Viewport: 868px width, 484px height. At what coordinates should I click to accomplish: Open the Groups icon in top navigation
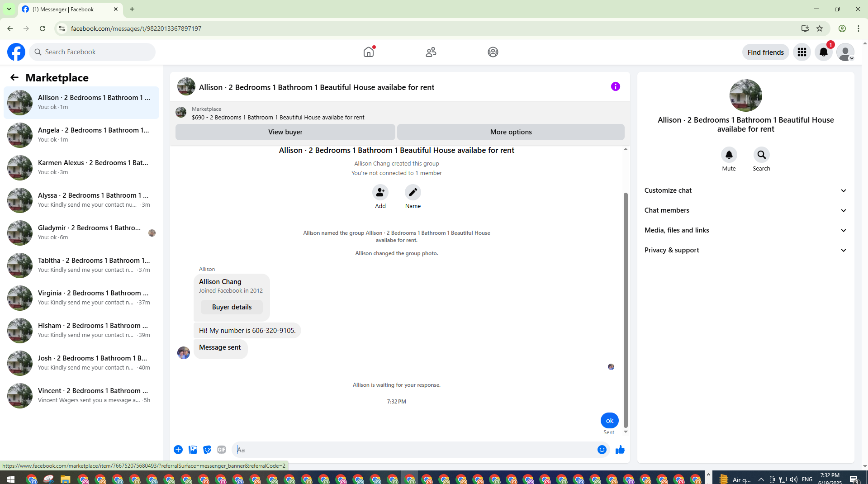(x=493, y=52)
